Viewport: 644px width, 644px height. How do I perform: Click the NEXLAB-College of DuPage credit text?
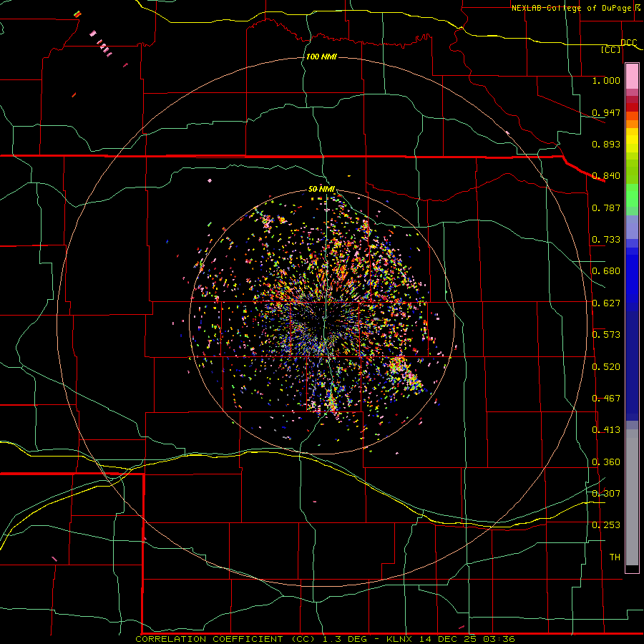[x=571, y=8]
